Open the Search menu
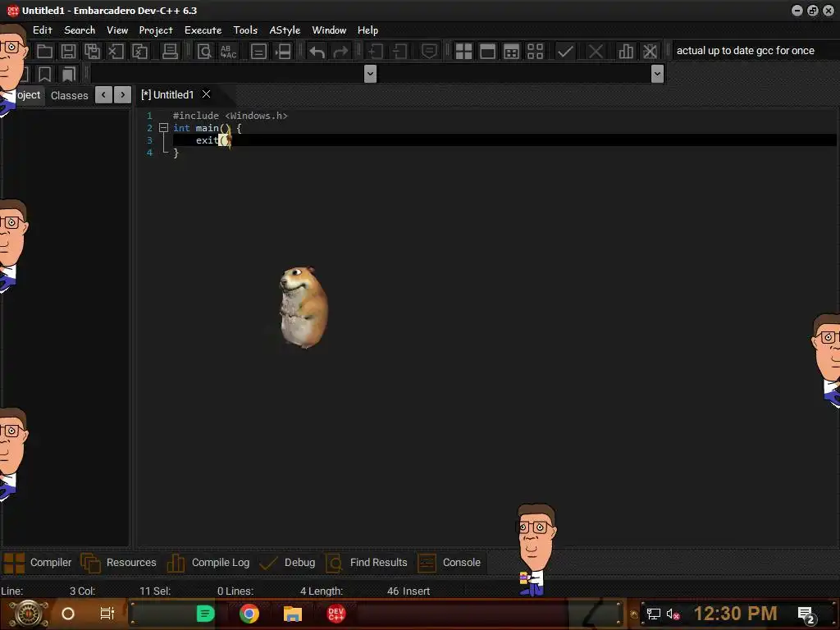840x630 pixels. (x=80, y=30)
